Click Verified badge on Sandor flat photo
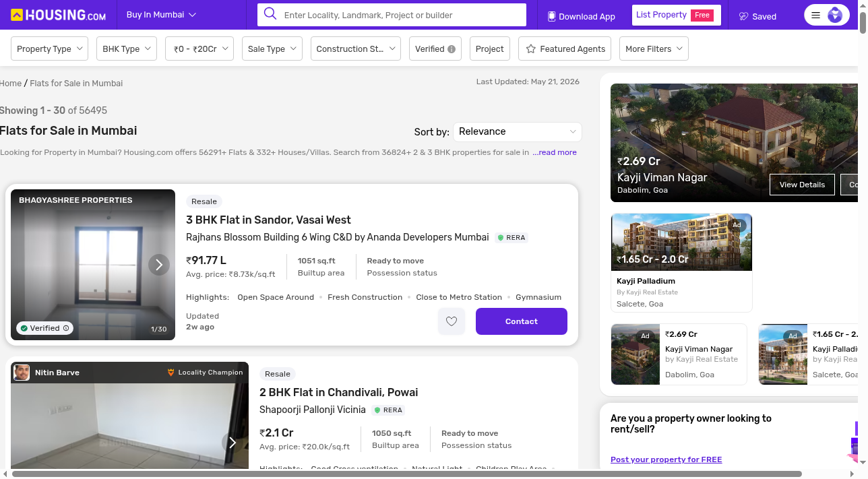 click(x=44, y=328)
